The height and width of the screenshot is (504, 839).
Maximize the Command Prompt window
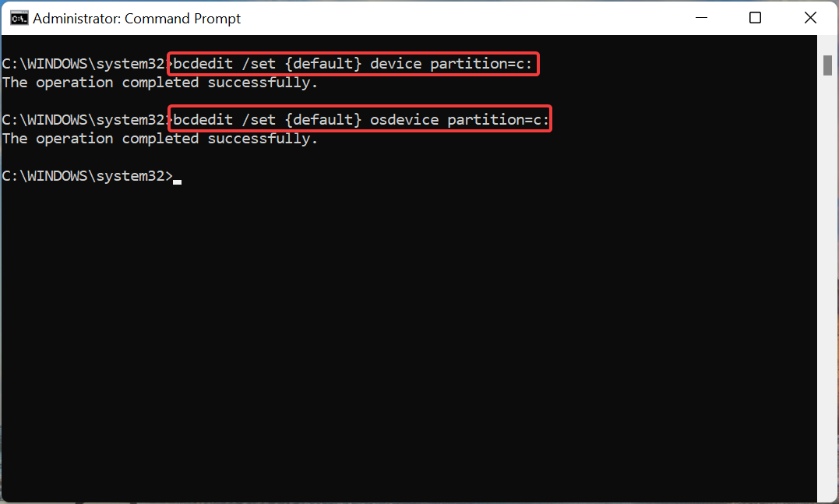click(x=755, y=17)
